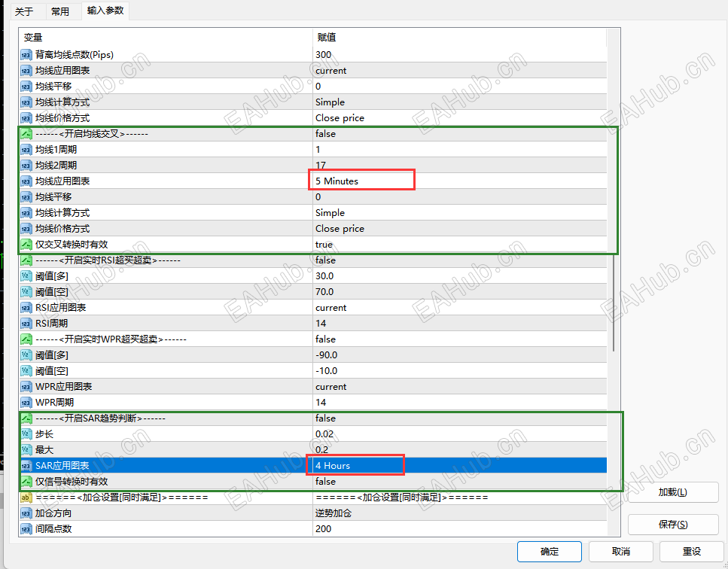Click the icon beside 均线2周期

click(x=26, y=166)
